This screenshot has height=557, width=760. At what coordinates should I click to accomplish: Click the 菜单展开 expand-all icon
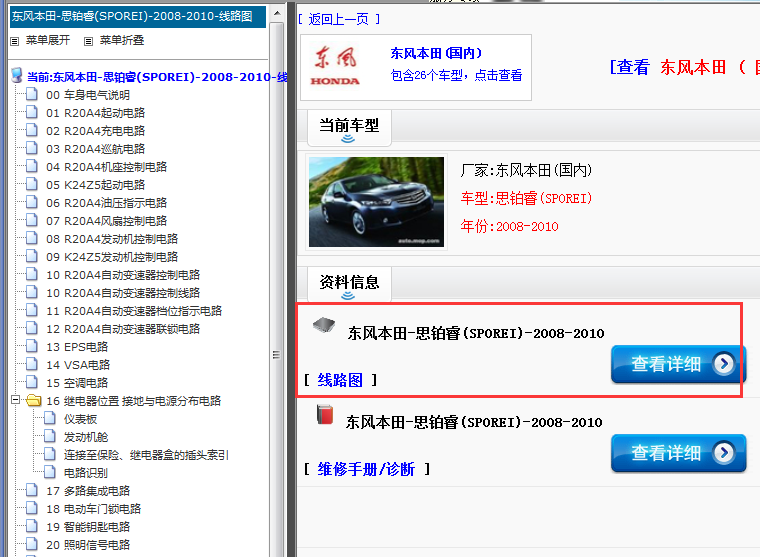15,41
